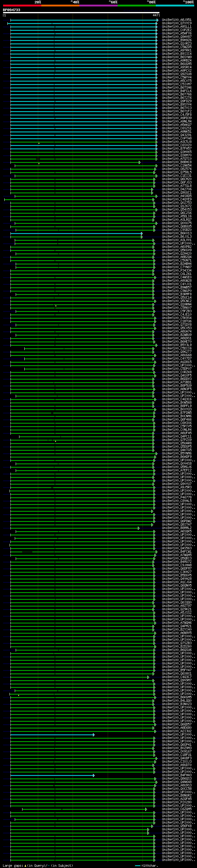This screenshot has width=197, height=868.
Task: Select the UniRef100_A3C5J8 label
Action: 177,142
